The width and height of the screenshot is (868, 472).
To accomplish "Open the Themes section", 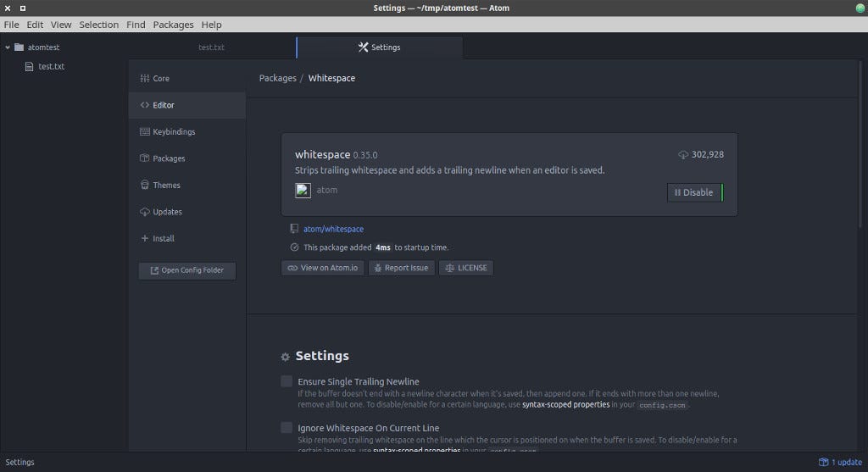I will 187,185.
